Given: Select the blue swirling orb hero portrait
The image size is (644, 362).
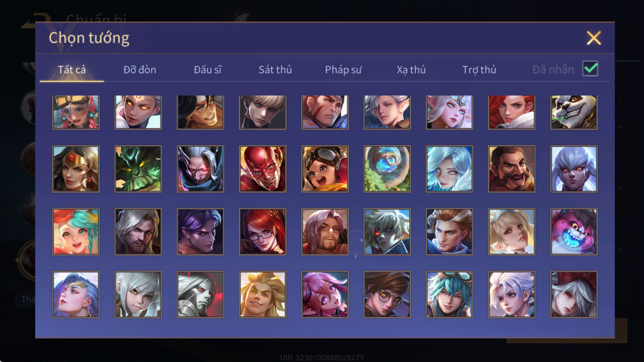Looking at the screenshot, I should (387, 169).
